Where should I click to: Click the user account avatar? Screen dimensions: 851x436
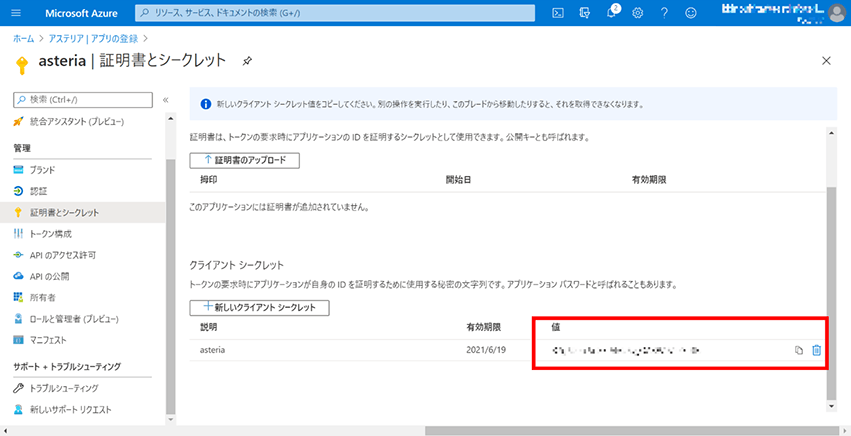point(836,13)
